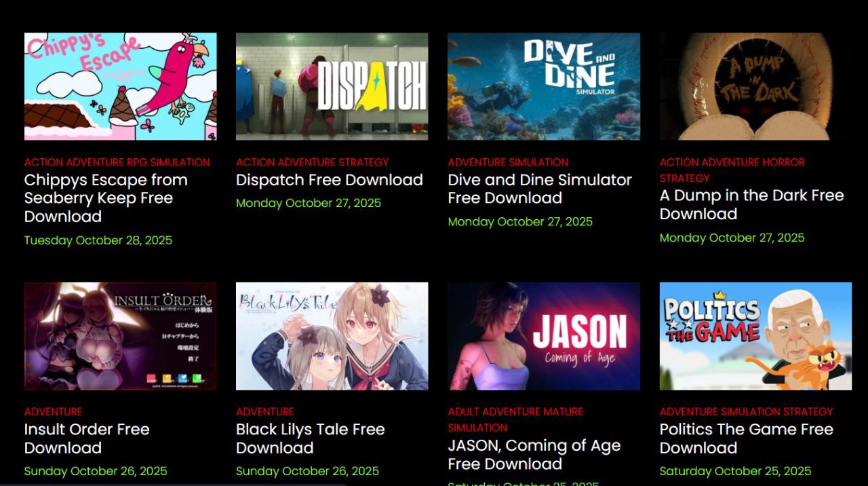Open the Chippy's Escape thumbnail image

[121, 86]
